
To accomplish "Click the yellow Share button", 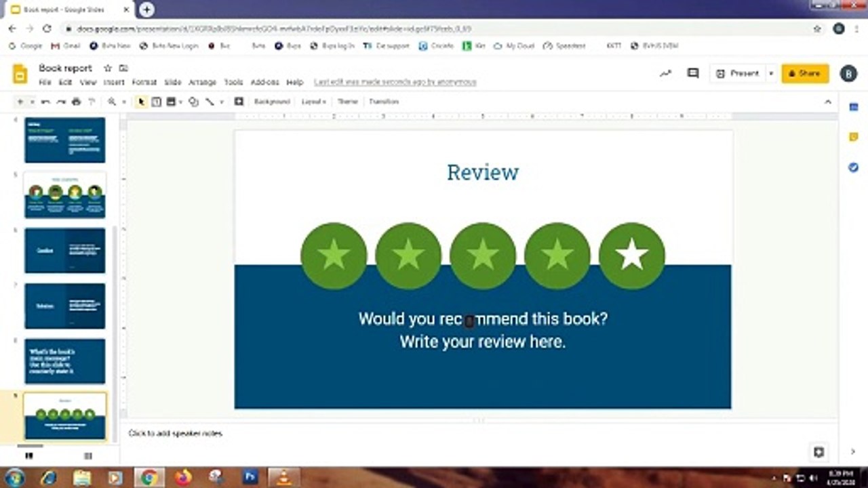I will coord(805,73).
